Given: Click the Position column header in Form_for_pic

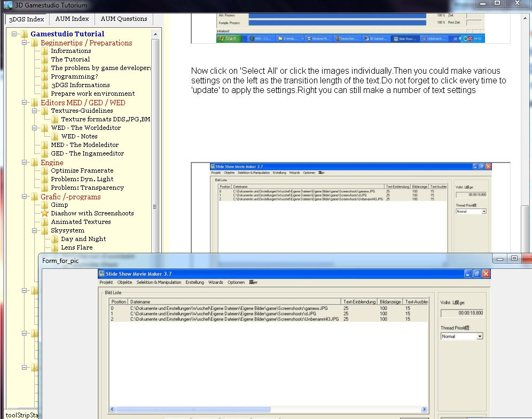Looking at the screenshot, I should pos(119,301).
